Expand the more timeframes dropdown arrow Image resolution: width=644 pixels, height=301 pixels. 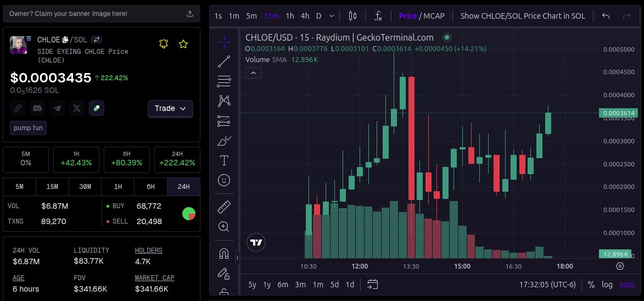pyautogui.click(x=332, y=16)
